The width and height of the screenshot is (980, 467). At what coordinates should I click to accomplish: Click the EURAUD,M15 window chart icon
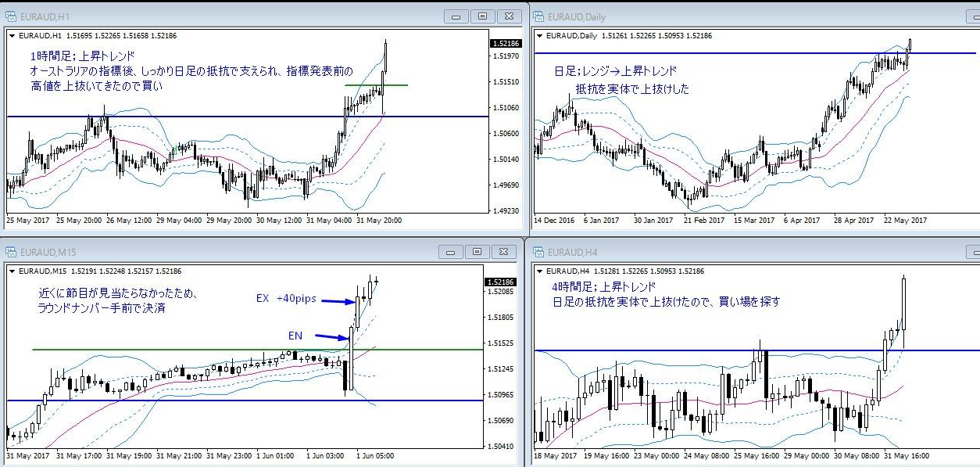(x=13, y=252)
